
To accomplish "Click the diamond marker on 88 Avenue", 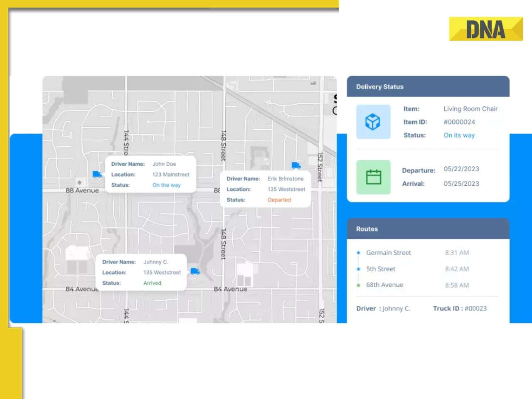I will (x=79, y=182).
